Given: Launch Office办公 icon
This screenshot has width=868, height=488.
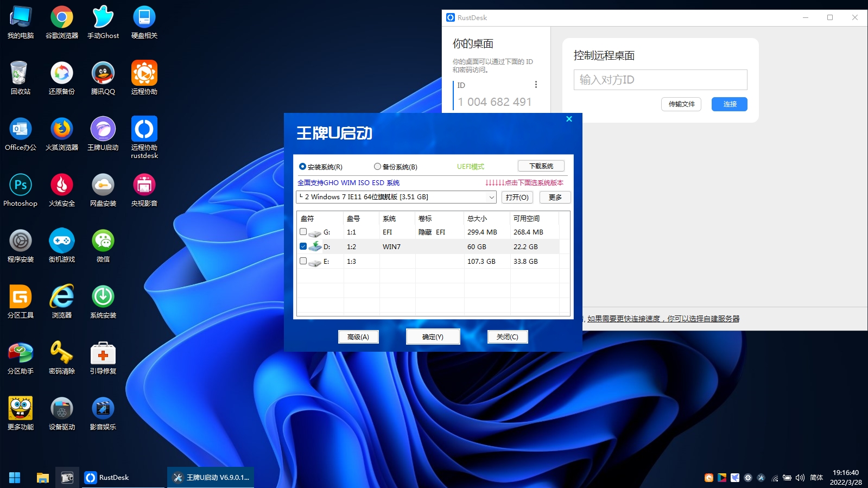Looking at the screenshot, I should pyautogui.click(x=21, y=135).
